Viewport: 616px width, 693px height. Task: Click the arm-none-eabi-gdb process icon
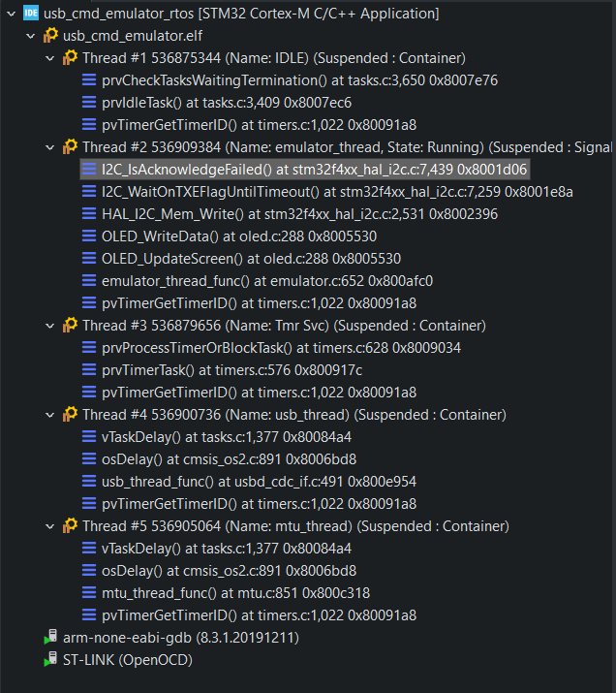pos(50,637)
